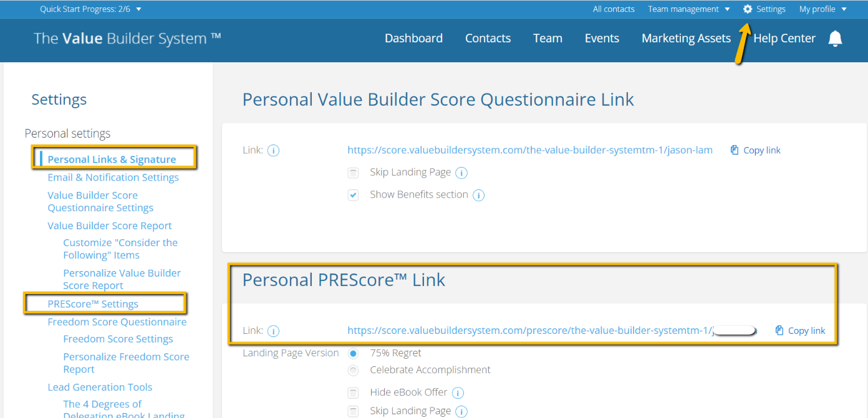
Task: Select Celebrate Accomplishment landing page version
Action: tap(354, 370)
